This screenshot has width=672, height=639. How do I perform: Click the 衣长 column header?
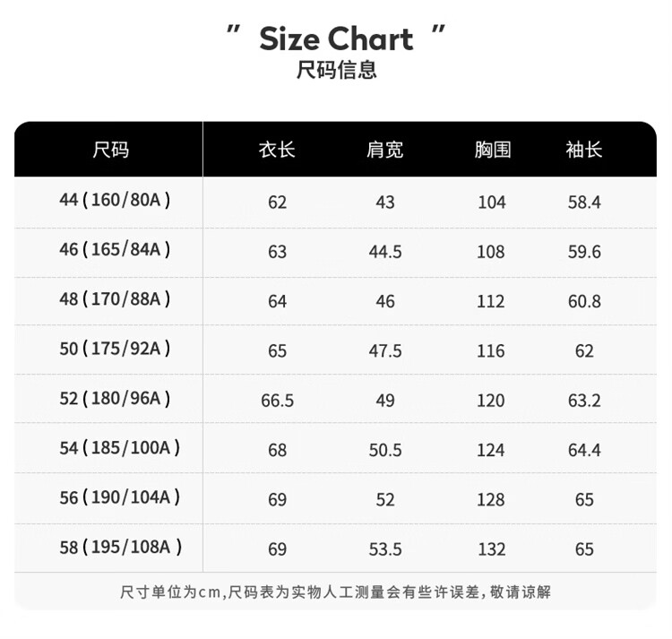(x=277, y=150)
